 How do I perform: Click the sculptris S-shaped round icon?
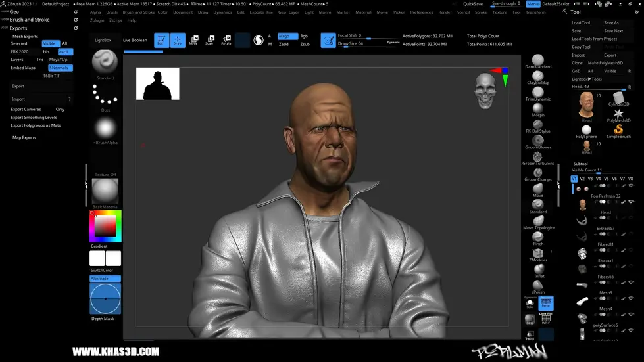click(x=259, y=40)
